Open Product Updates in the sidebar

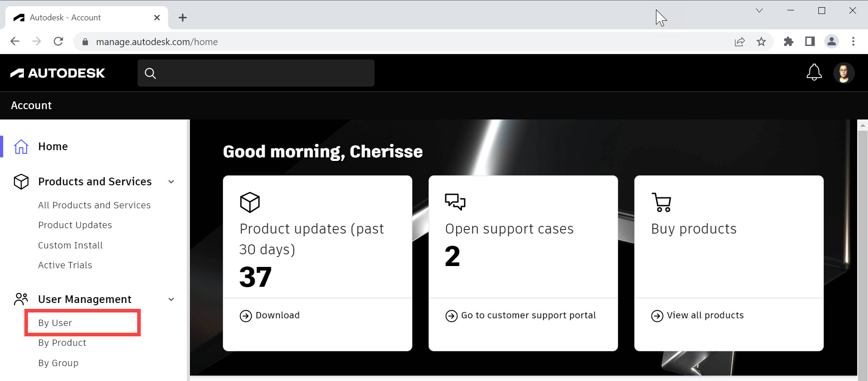tap(75, 225)
